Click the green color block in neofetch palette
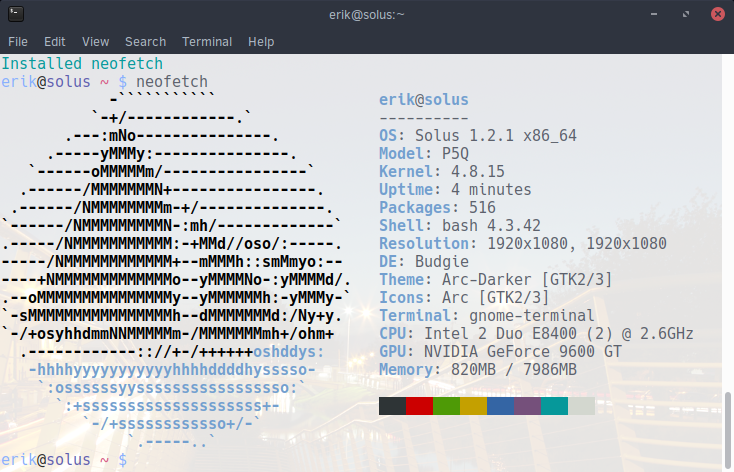Image resolution: width=734 pixels, height=472 pixels. (x=447, y=406)
